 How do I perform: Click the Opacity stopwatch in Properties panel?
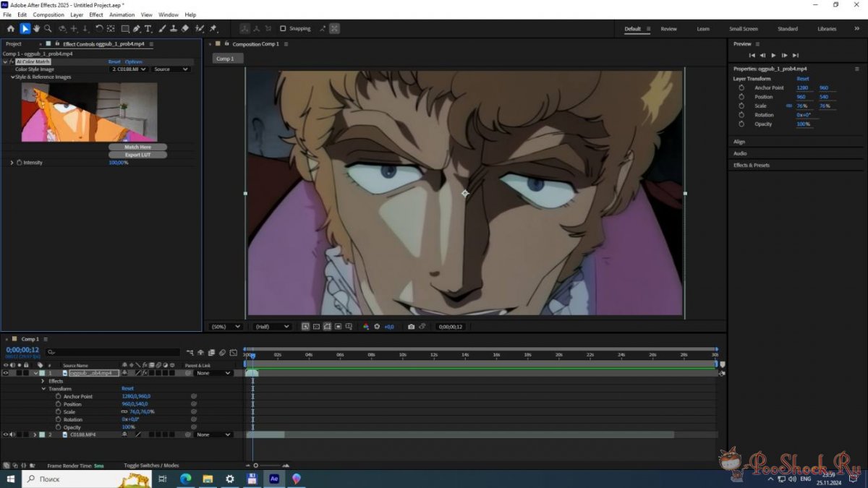pyautogui.click(x=741, y=124)
